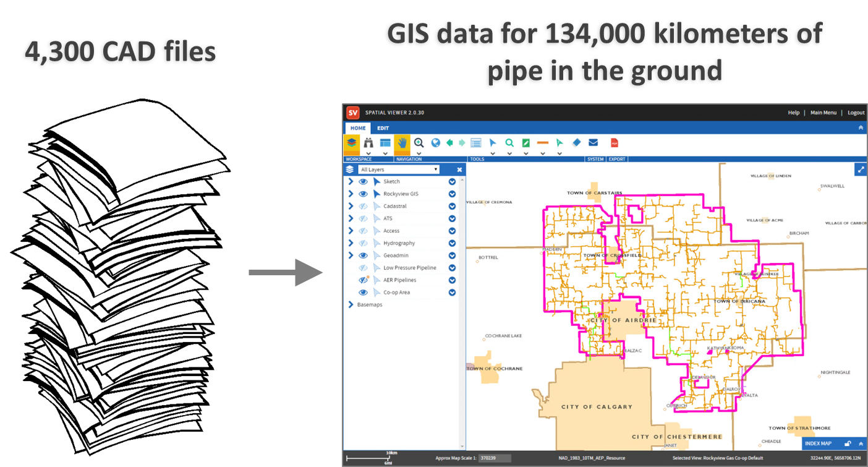
Task: Show the Hydrography layer
Action: (364, 243)
